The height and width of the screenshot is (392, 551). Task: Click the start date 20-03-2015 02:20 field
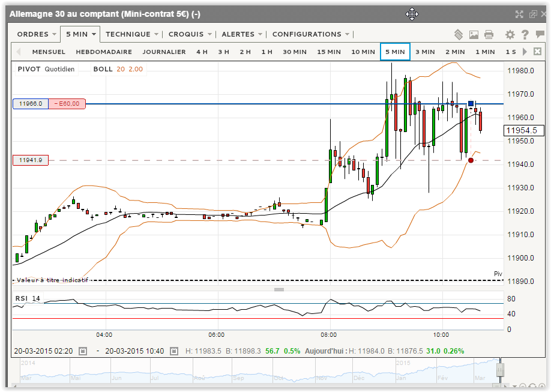[44, 351]
